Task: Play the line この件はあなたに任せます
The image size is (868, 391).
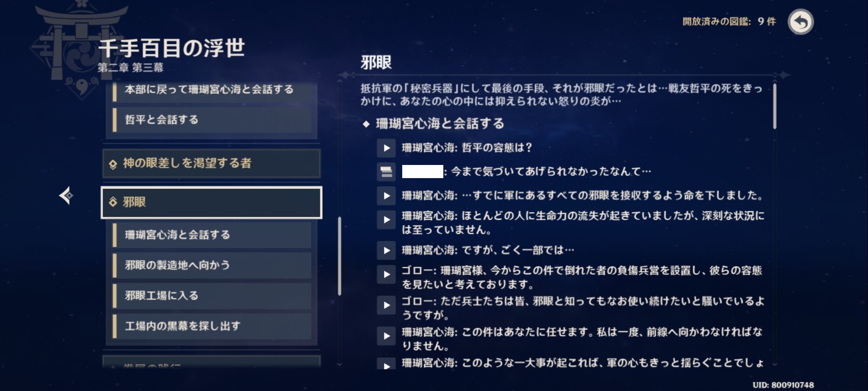Action: tap(386, 336)
